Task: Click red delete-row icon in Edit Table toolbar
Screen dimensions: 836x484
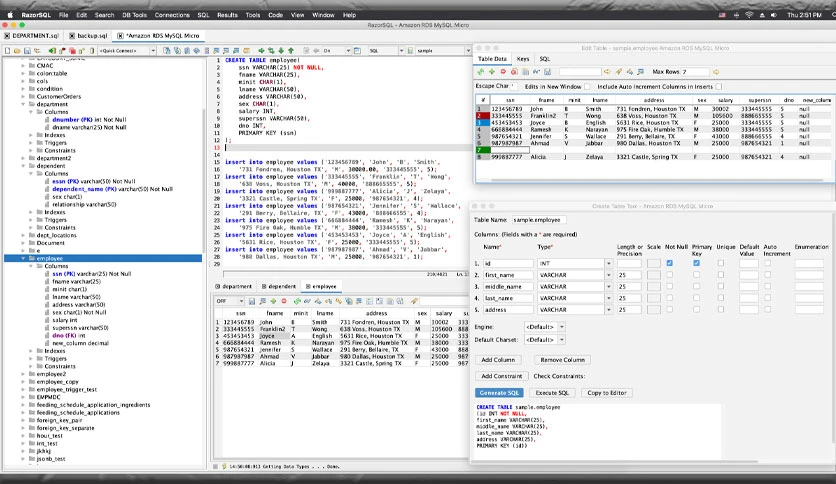Action: (x=503, y=71)
